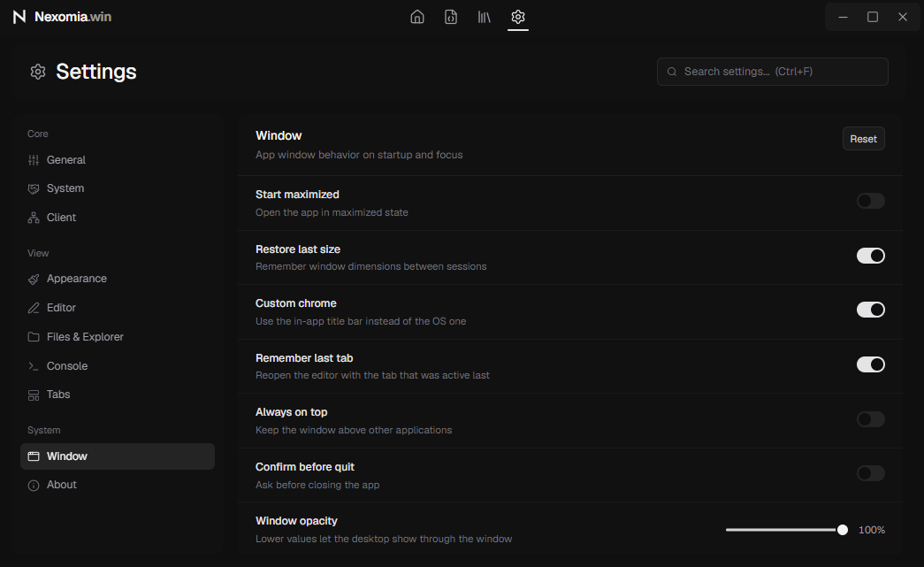Viewport: 924px width, 567px height.
Task: Enable Always on top toggle
Action: 870,419
